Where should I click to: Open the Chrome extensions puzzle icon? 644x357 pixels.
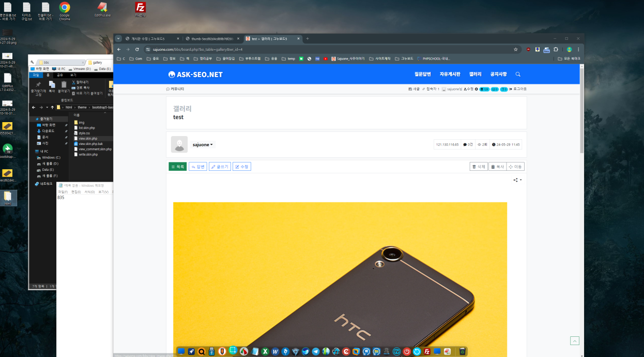556,49
